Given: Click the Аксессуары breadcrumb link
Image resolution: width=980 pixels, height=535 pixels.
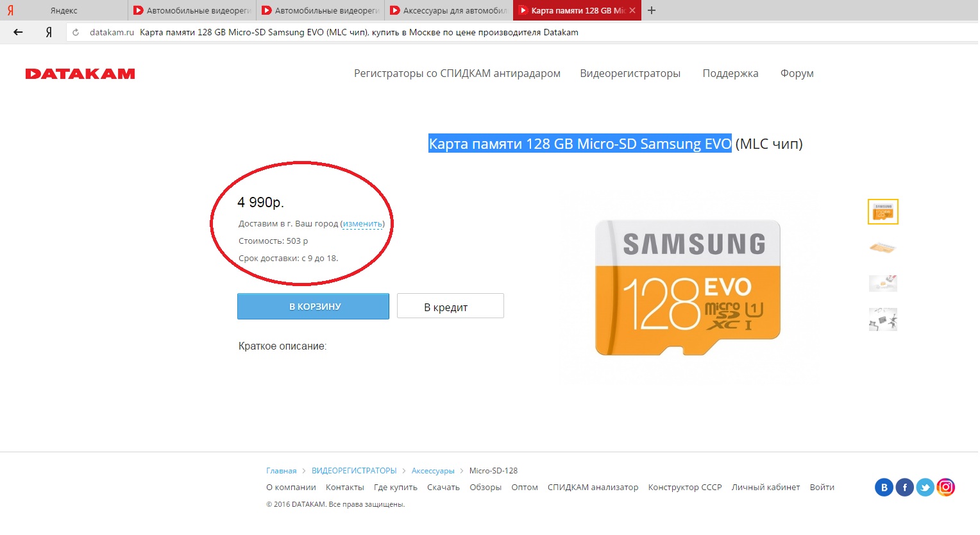Looking at the screenshot, I should point(433,471).
